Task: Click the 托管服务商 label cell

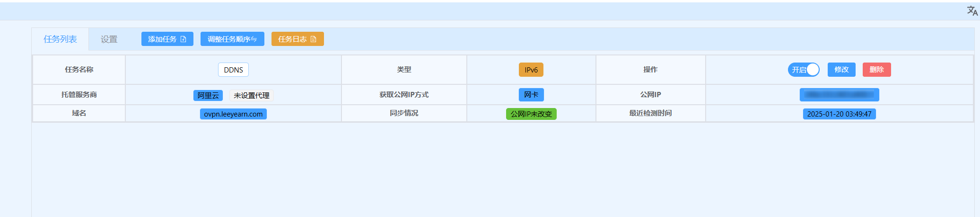Action: tap(79, 95)
